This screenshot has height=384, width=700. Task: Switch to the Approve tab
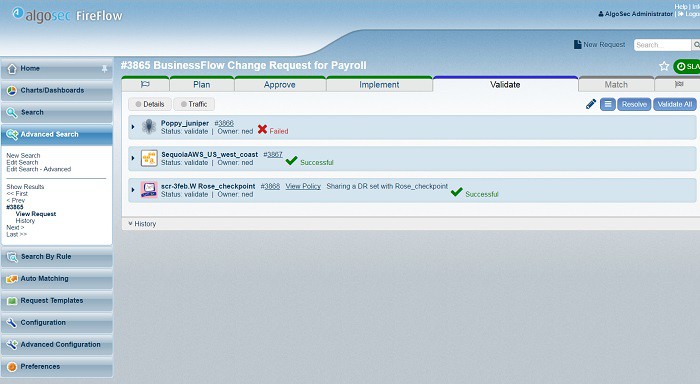point(279,84)
